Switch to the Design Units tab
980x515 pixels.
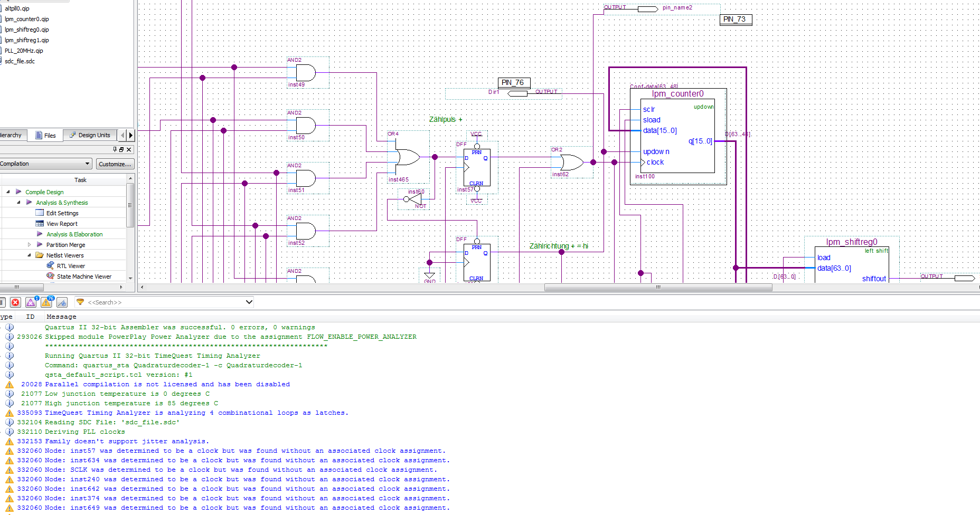(90, 136)
